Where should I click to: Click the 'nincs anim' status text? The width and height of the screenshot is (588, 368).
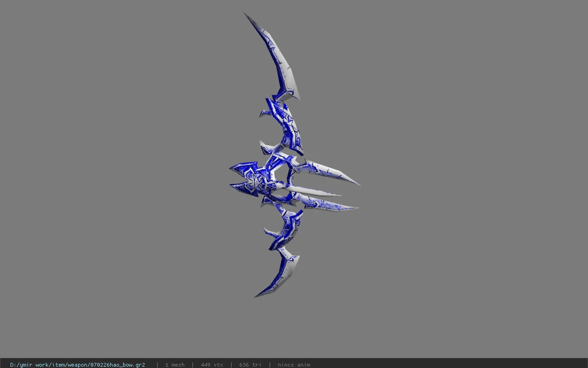pos(294,365)
